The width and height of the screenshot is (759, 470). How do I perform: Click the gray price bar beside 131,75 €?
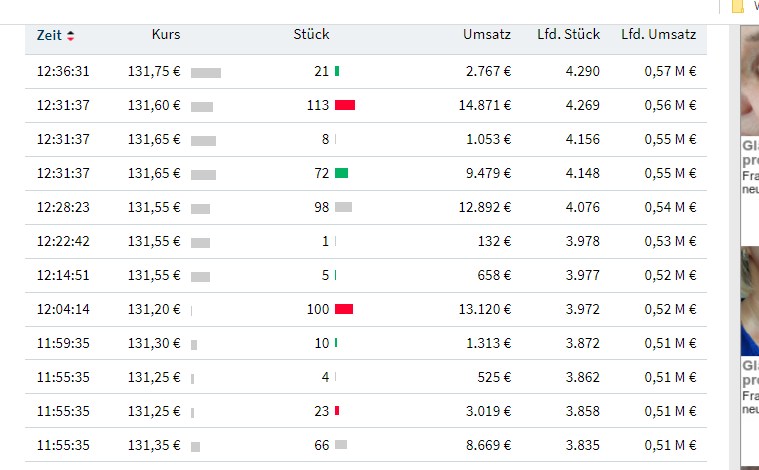(206, 72)
